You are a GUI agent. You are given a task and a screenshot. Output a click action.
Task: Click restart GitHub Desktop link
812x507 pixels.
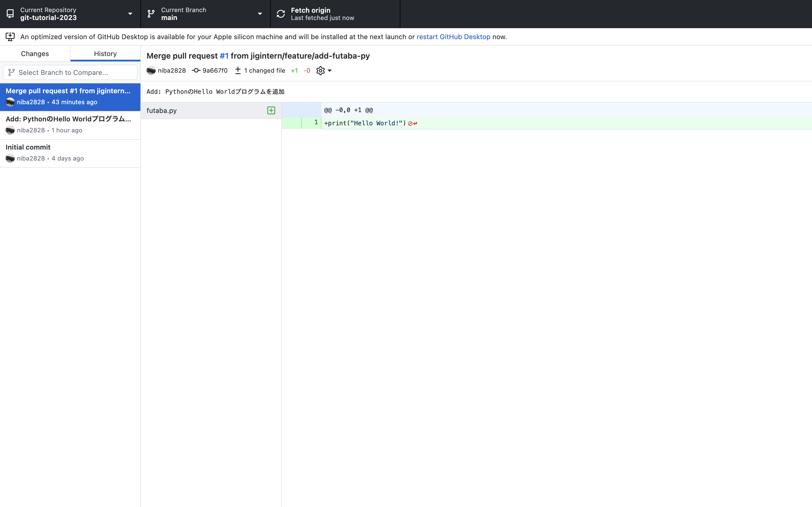(x=453, y=37)
